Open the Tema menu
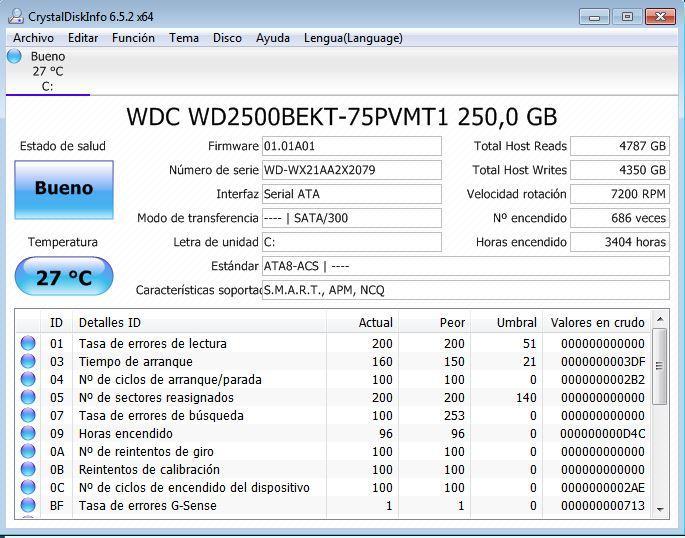 184,38
